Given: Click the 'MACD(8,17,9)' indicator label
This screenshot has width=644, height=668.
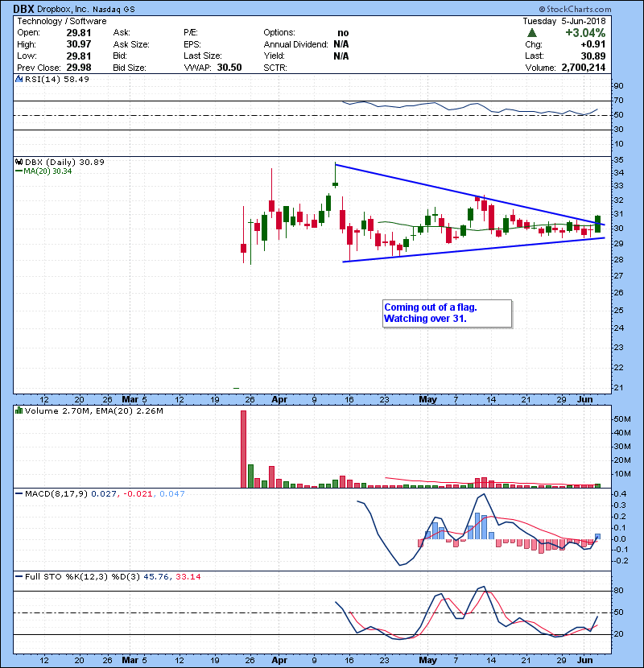Looking at the screenshot, I should click(x=56, y=493).
